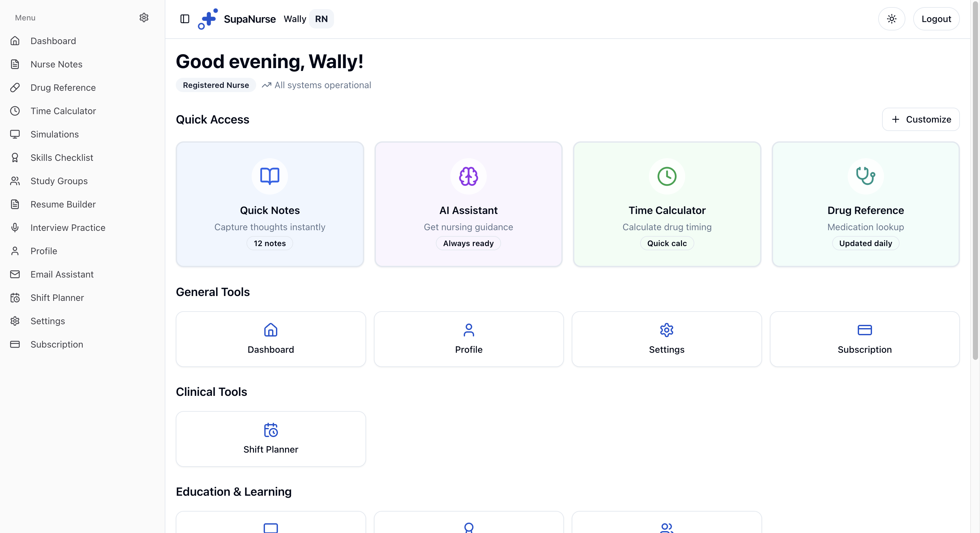The image size is (980, 533).
Task: Toggle light/dark theme with sun icon
Action: [x=891, y=18]
